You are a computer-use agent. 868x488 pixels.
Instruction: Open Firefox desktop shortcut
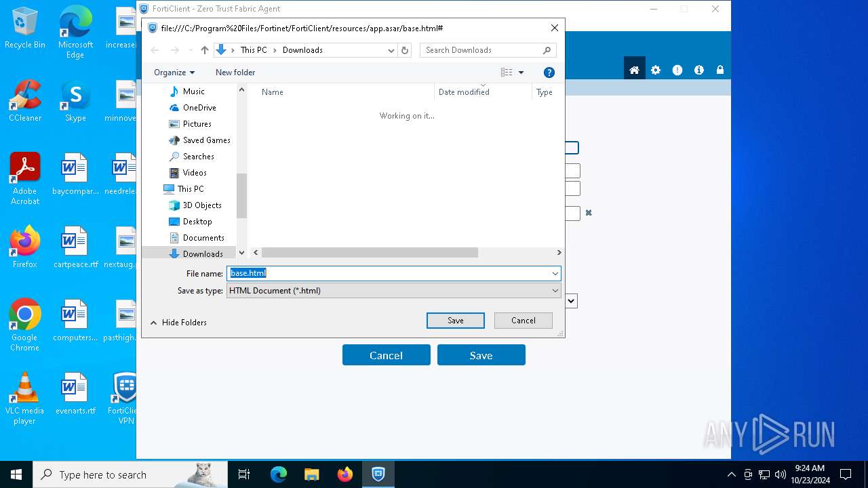[25, 247]
